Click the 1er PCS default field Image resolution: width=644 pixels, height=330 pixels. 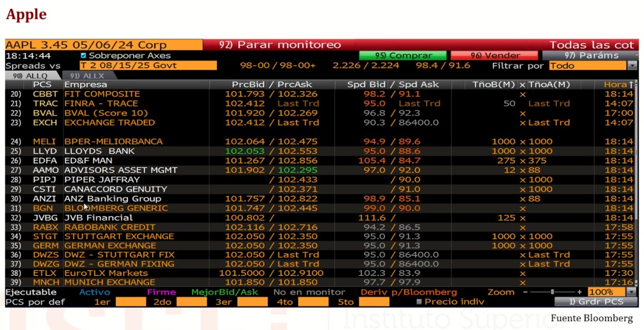point(131,302)
